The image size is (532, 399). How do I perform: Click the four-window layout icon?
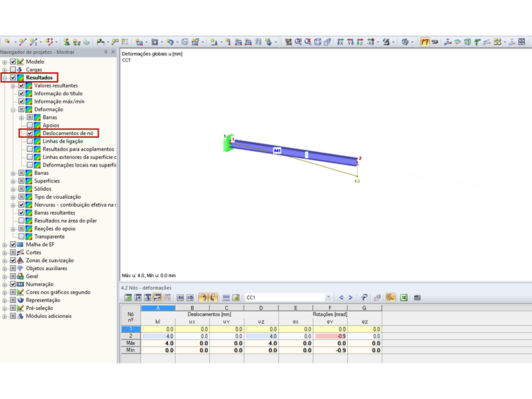521,42
